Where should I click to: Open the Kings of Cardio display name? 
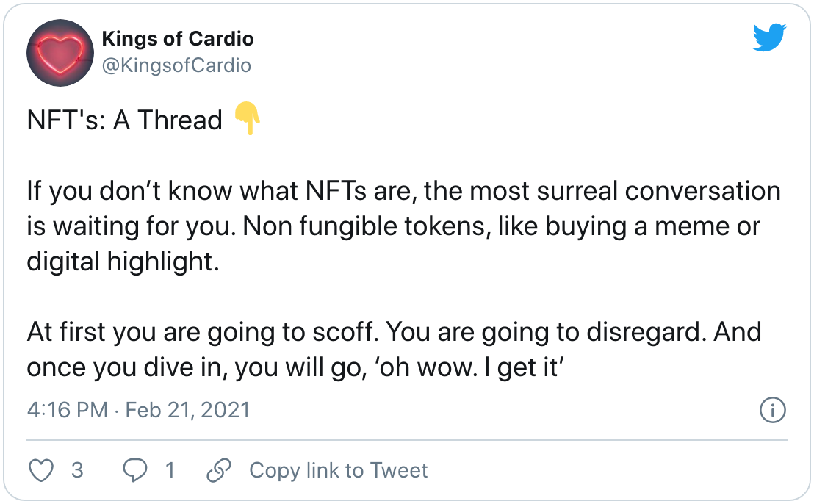point(178,38)
